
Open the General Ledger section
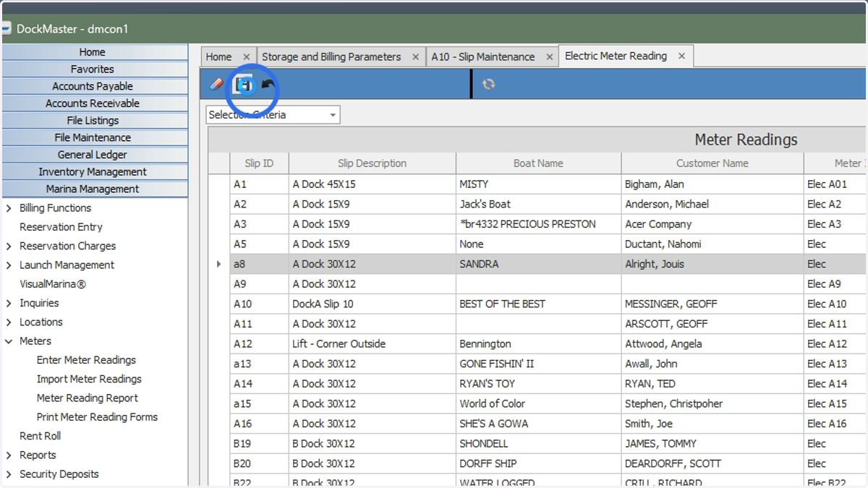(x=95, y=155)
